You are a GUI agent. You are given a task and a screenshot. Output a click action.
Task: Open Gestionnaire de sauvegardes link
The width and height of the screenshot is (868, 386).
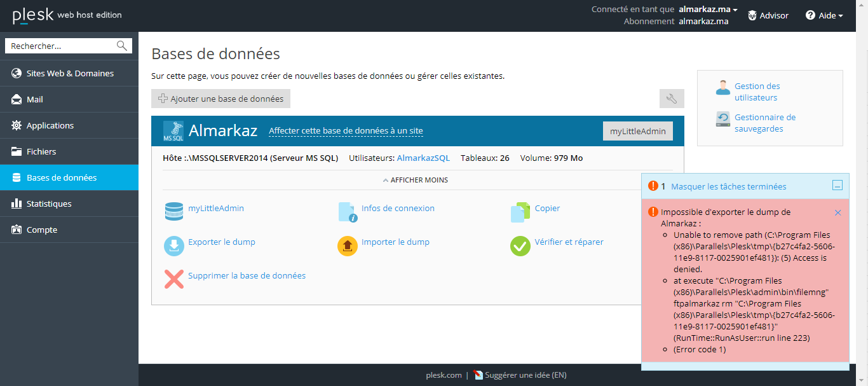point(765,123)
